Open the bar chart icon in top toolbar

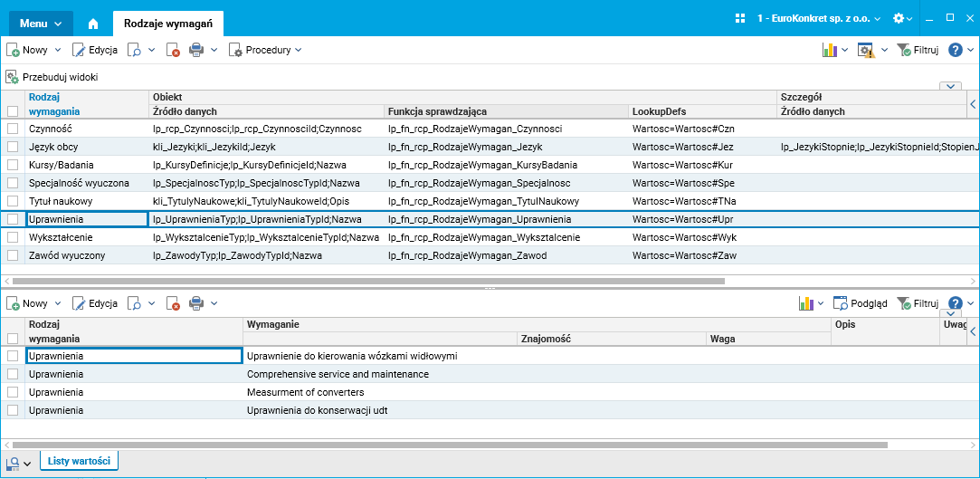click(x=830, y=51)
